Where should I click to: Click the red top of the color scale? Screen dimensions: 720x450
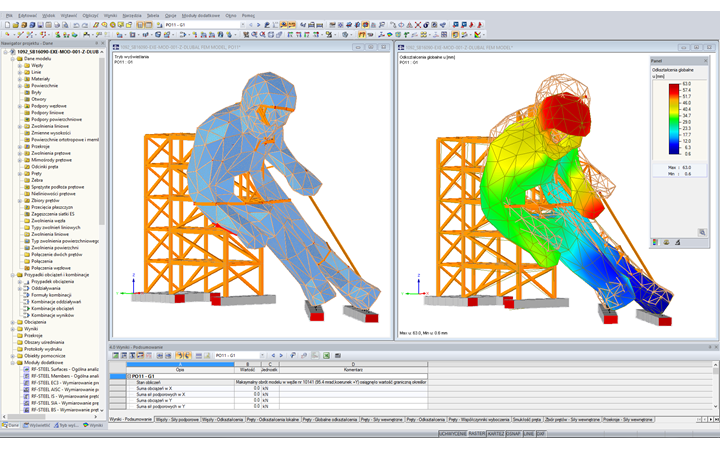(x=674, y=86)
